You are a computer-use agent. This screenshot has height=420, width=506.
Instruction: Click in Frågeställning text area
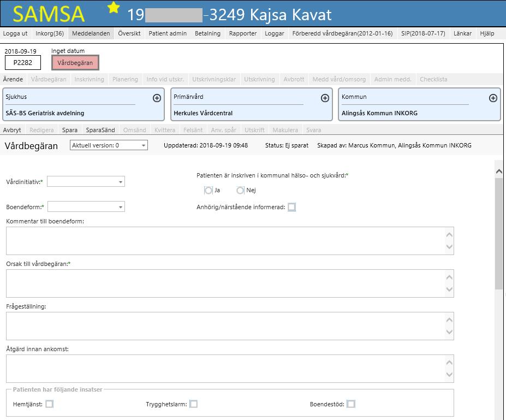pyautogui.click(x=230, y=326)
